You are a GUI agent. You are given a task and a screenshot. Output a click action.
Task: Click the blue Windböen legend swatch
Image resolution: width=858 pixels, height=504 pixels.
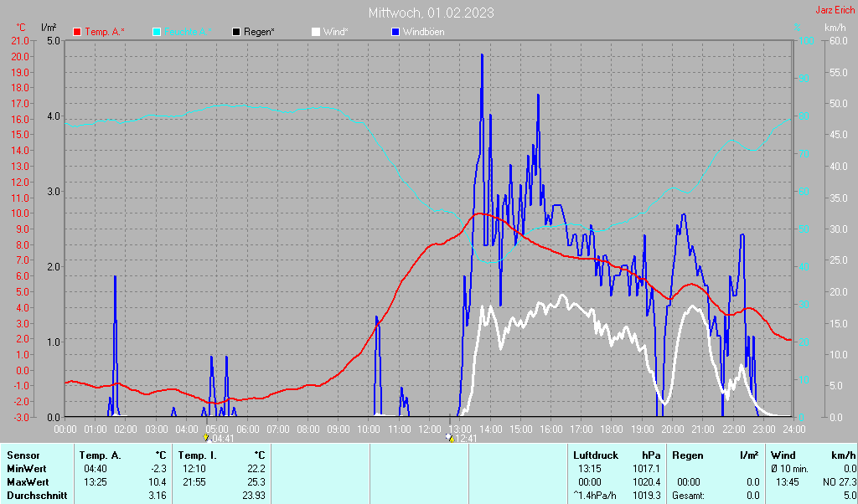click(x=395, y=33)
